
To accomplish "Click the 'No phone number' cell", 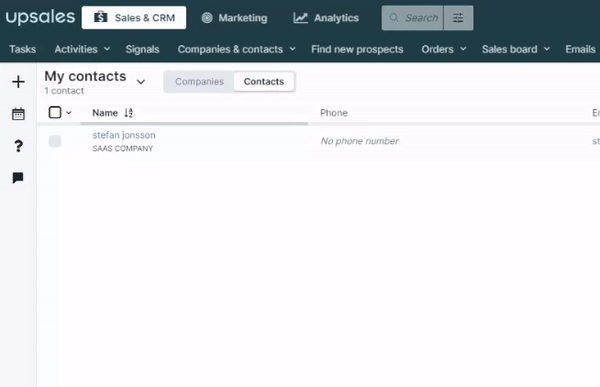I will pos(359,141).
